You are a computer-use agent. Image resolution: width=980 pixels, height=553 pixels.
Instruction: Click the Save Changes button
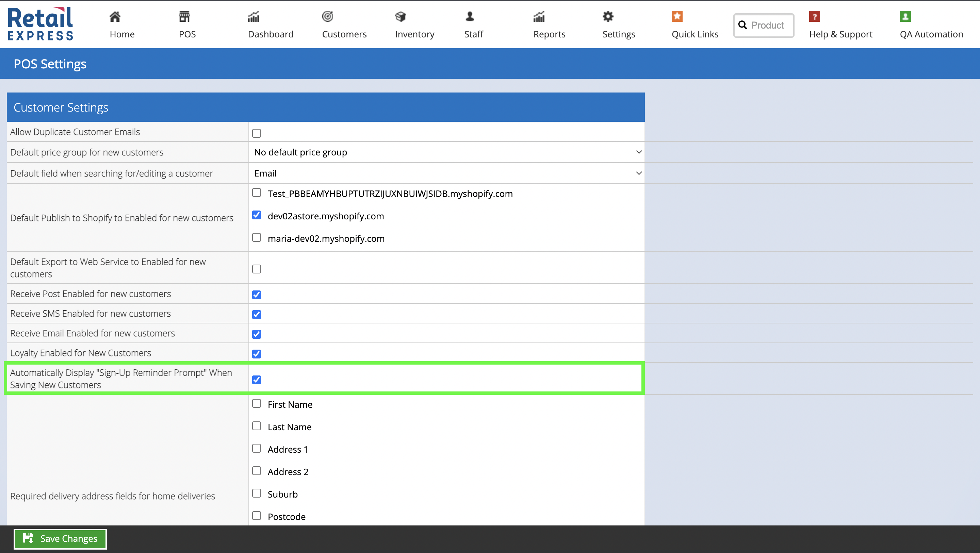pos(60,539)
